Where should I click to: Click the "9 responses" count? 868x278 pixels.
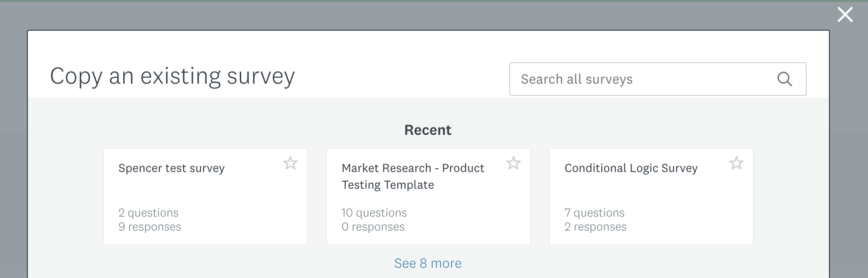point(150,227)
